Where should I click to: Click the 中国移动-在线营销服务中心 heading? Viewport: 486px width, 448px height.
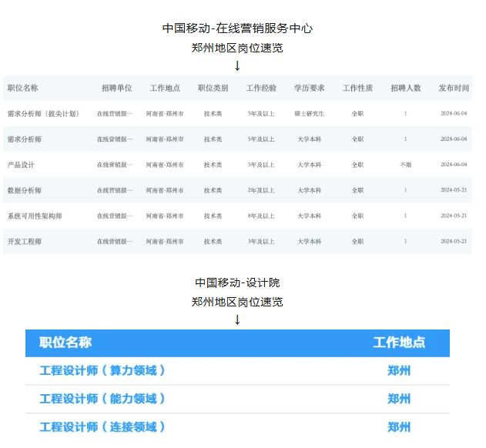237,28
